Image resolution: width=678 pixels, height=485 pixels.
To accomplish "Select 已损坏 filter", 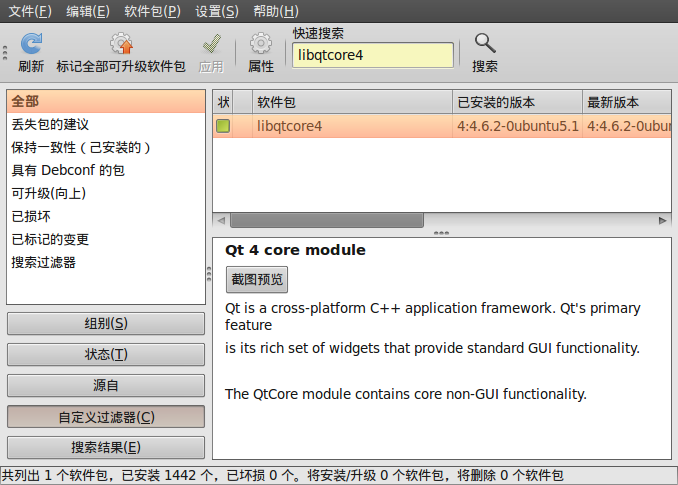I will [106, 216].
